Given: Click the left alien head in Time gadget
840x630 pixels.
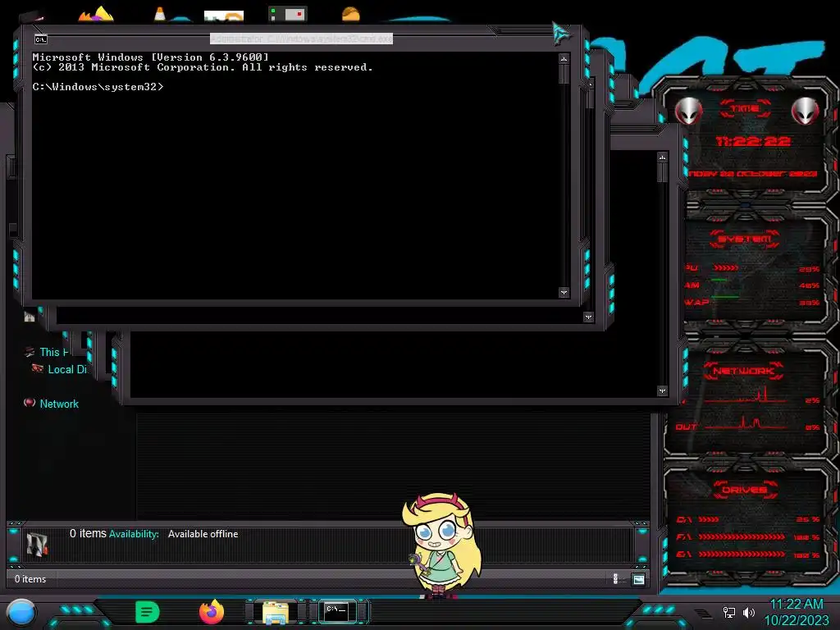Looking at the screenshot, I should click(x=688, y=111).
